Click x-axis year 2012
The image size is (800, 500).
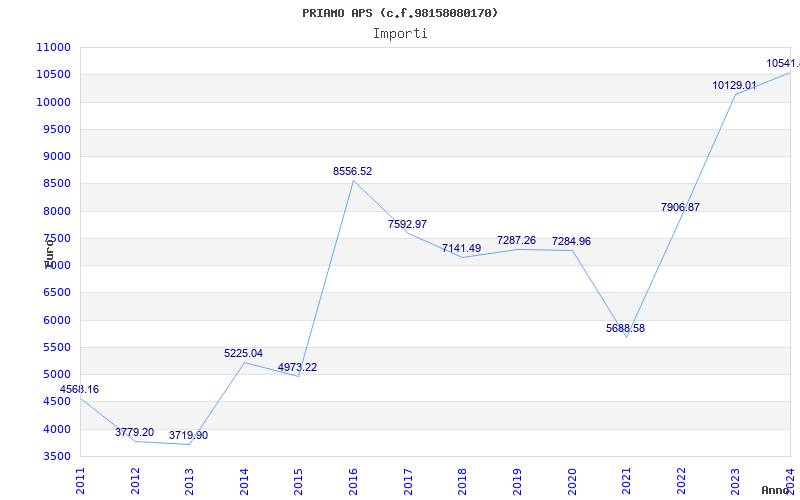pyautogui.click(x=135, y=481)
